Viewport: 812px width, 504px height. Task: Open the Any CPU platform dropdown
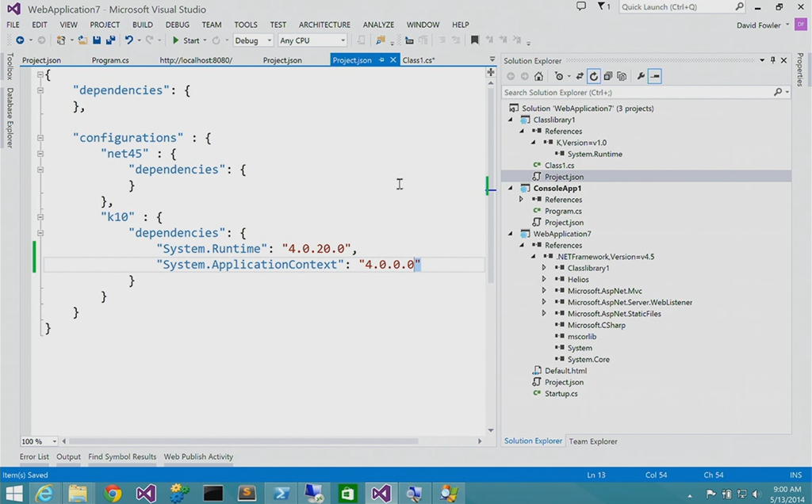(x=312, y=40)
